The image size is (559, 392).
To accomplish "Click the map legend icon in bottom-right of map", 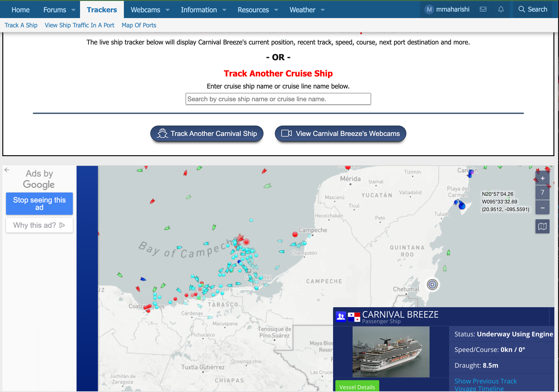I will tap(543, 226).
